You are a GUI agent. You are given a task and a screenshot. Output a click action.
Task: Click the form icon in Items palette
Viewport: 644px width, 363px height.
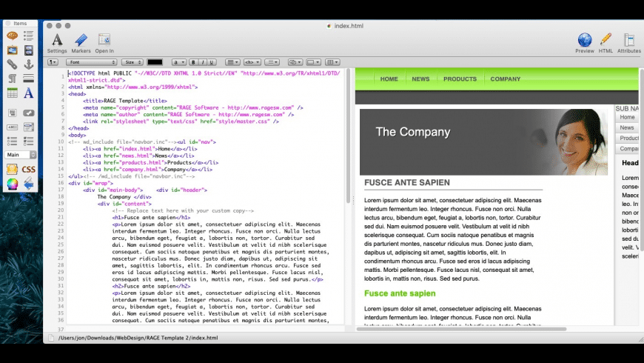13,113
